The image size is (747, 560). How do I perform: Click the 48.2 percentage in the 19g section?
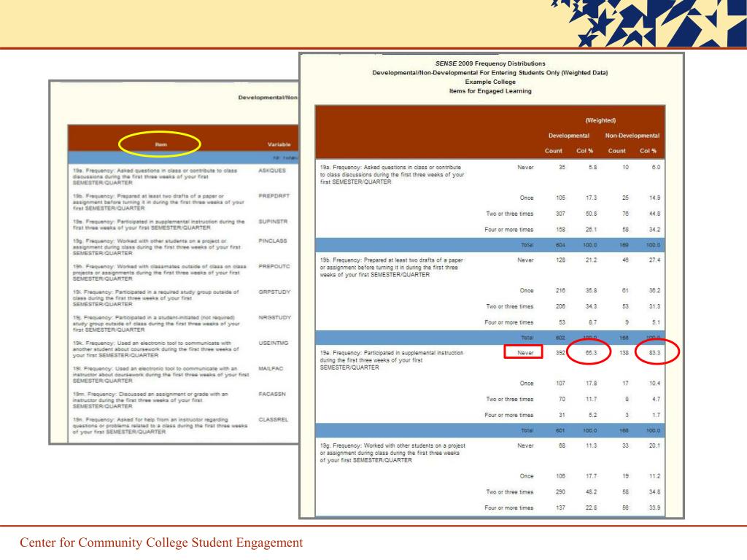tap(591, 492)
